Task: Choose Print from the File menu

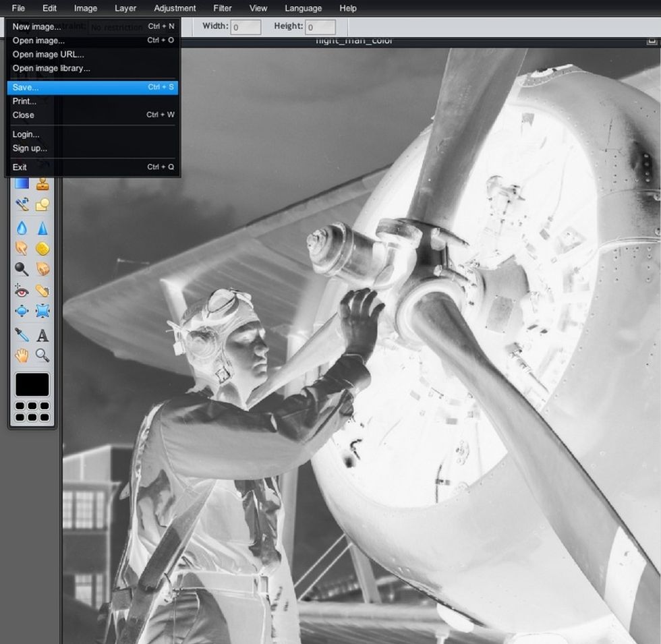Action: (x=24, y=101)
